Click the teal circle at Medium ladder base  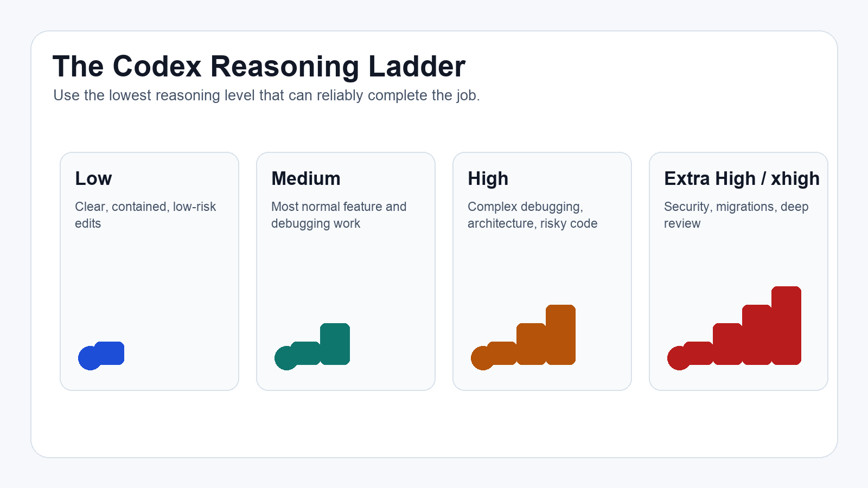click(286, 358)
